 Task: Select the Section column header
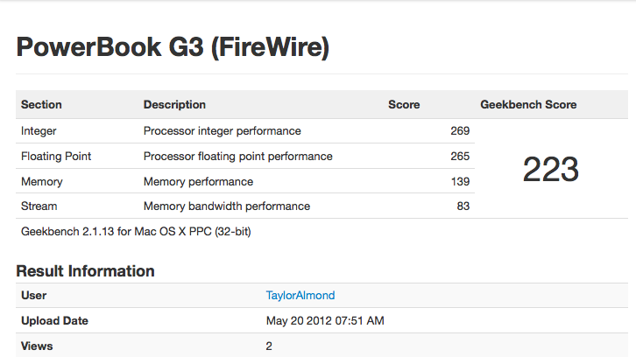pos(41,105)
